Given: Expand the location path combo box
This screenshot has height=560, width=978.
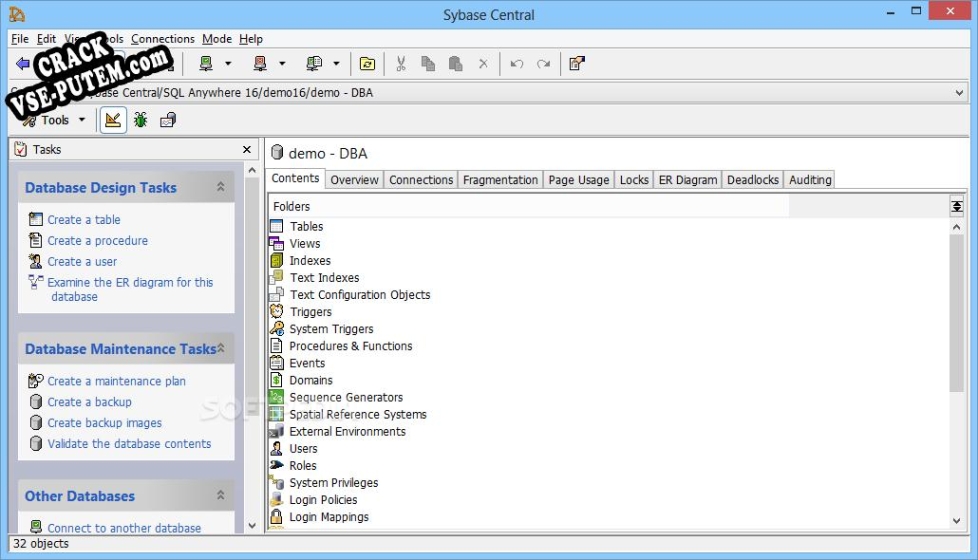Looking at the screenshot, I should pyautogui.click(x=959, y=93).
